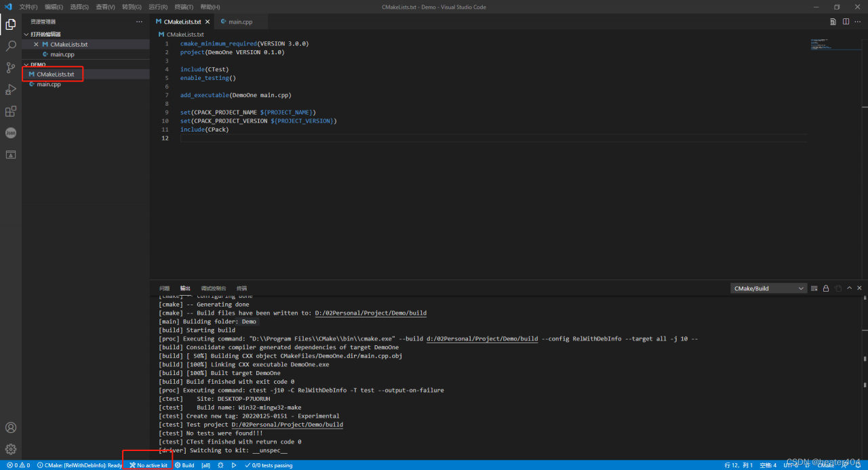Select CMakeLists.txt in DEMO folder tree

pyautogui.click(x=85, y=74)
